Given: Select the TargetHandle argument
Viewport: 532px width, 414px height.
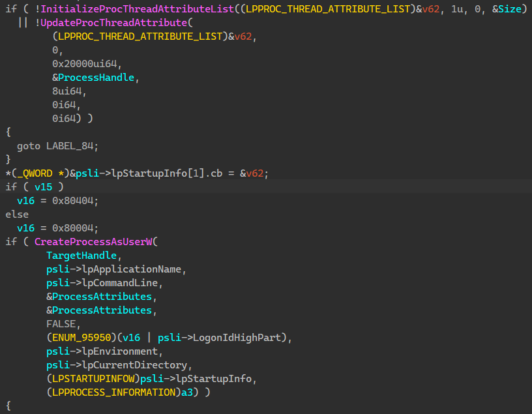Looking at the screenshot, I should 81,255.
